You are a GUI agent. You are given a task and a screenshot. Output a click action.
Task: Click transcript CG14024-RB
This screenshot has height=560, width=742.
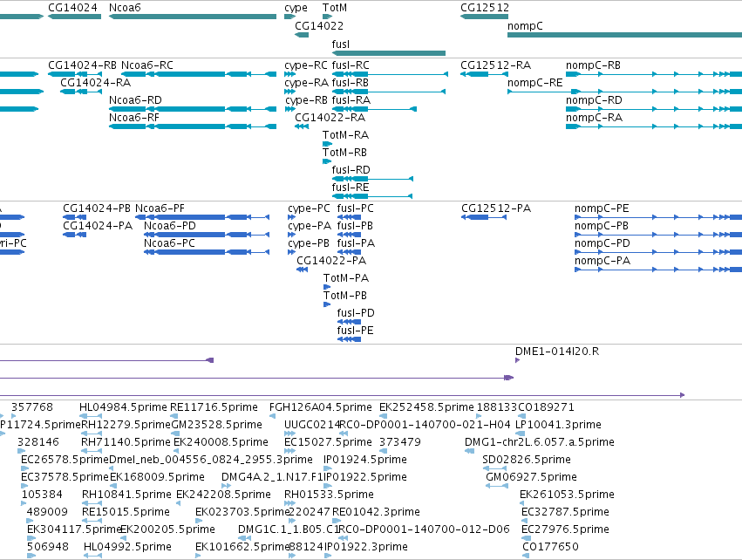pyautogui.click(x=75, y=74)
